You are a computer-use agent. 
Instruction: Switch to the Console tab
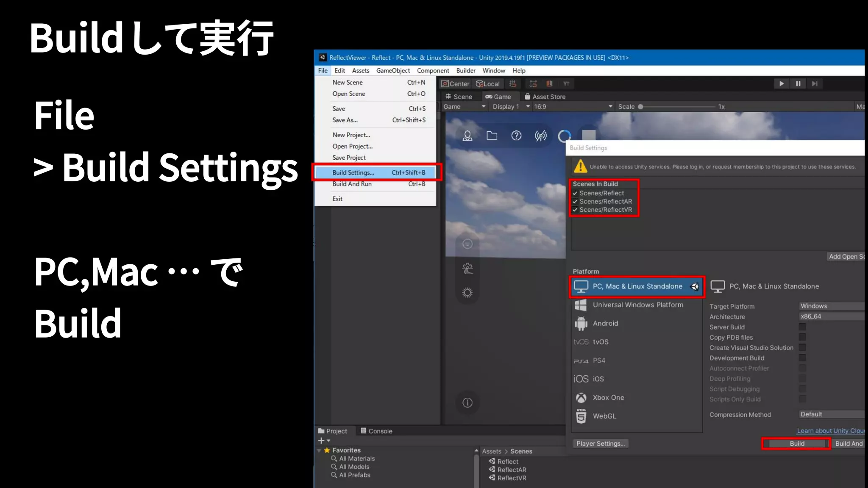[x=376, y=431]
